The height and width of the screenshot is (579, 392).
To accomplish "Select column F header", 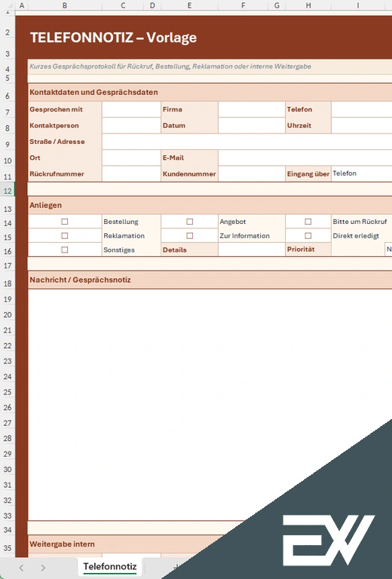I will coord(243,5).
